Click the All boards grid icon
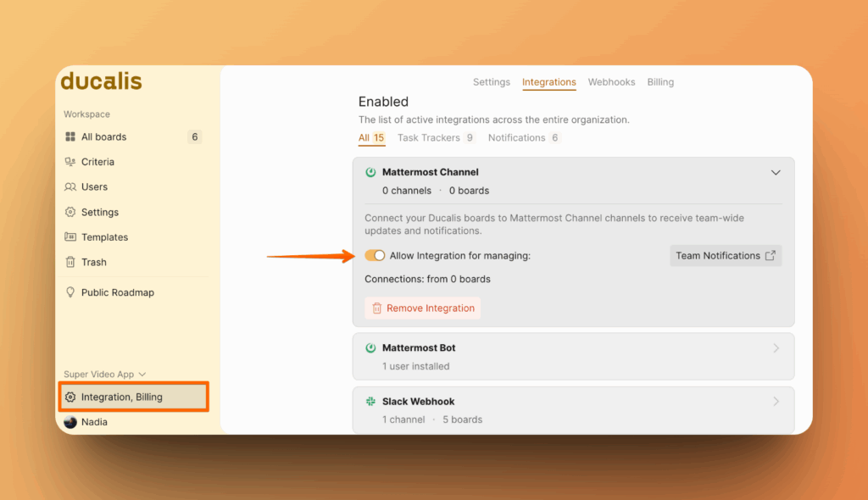 click(x=70, y=137)
